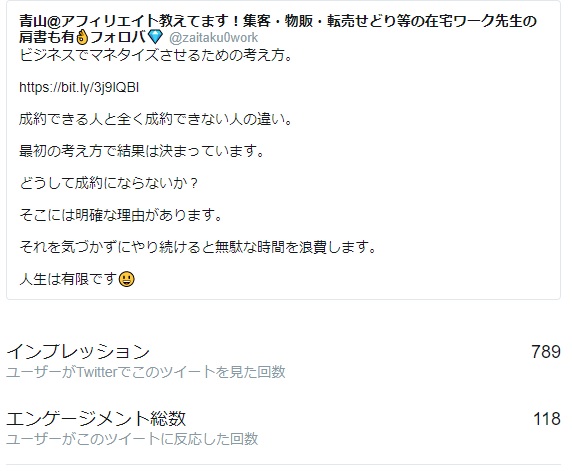
Task: Click the impressions count 789
Action: tap(546, 352)
